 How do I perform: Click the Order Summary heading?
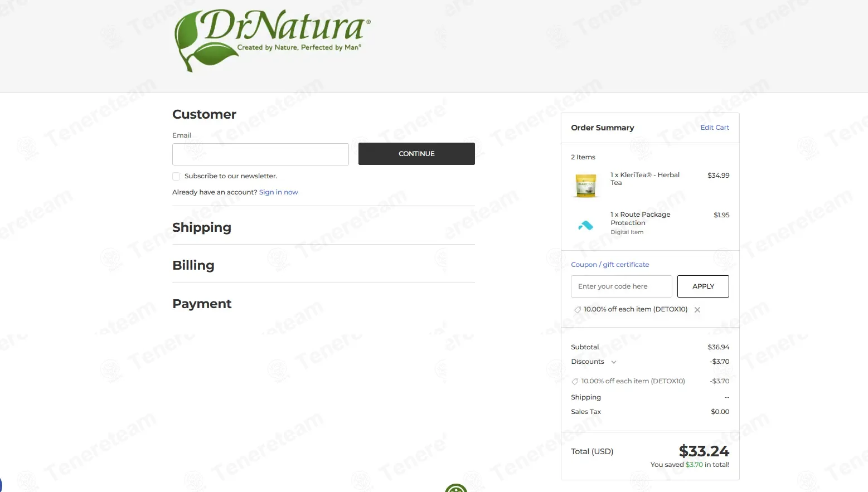pos(603,128)
